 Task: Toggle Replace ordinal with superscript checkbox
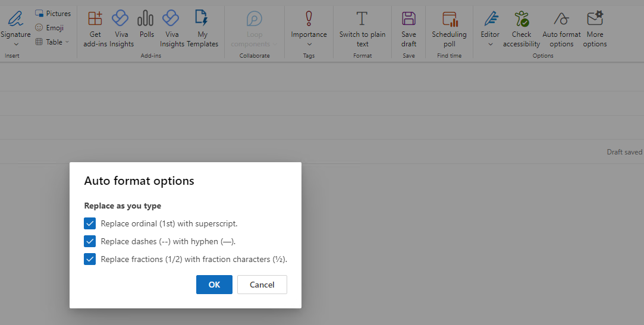tap(90, 223)
